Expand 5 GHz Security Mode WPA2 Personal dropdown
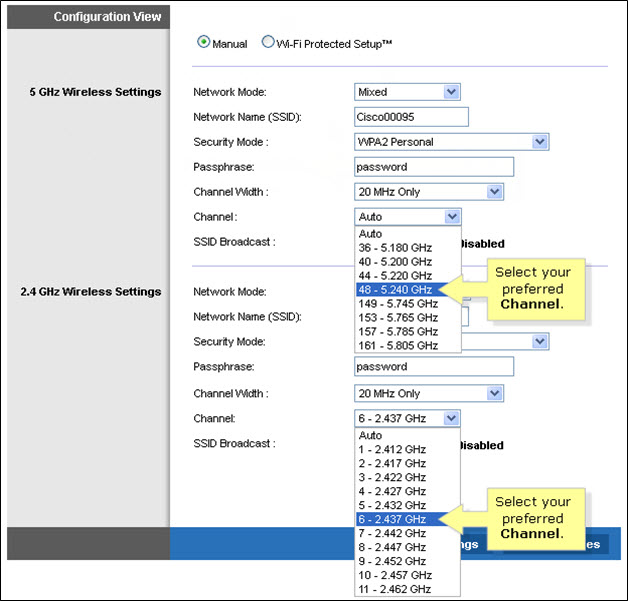 coord(451,142)
